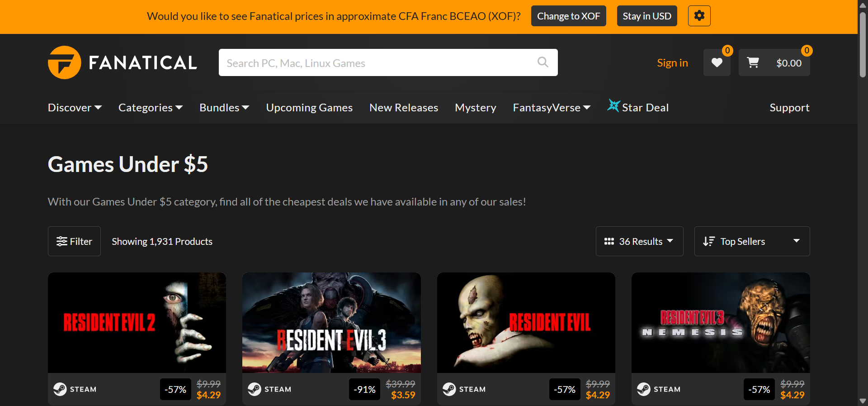Open the Resident Evil 3 Nemesis thumbnail
Image resolution: width=868 pixels, height=406 pixels.
pos(721,323)
